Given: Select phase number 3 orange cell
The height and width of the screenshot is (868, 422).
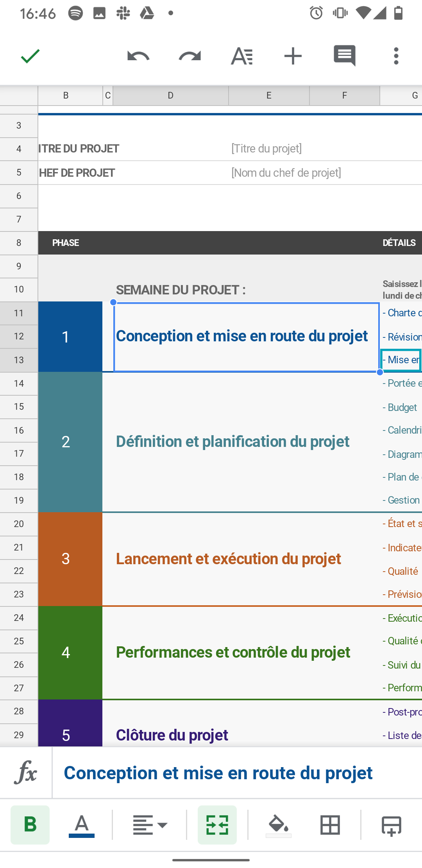Looking at the screenshot, I should tap(70, 559).
